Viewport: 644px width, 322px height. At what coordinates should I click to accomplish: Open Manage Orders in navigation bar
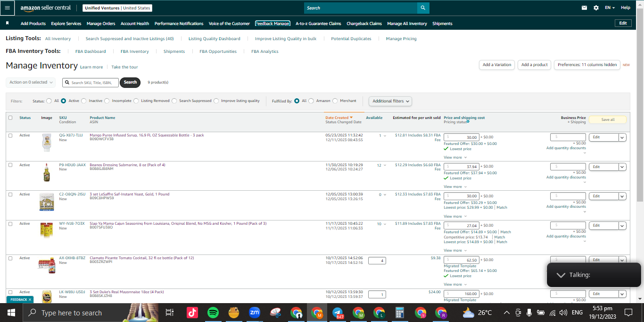(x=101, y=24)
